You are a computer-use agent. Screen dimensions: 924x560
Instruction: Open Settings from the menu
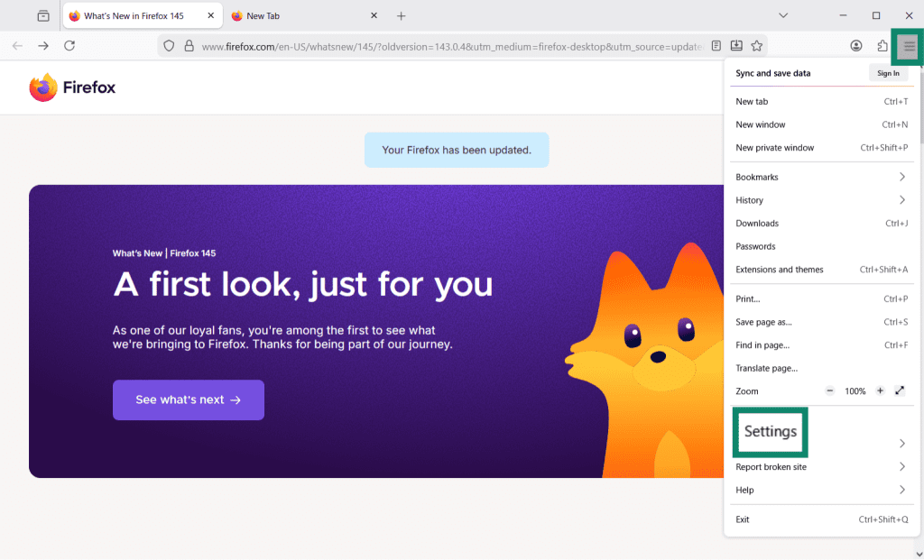[771, 432]
